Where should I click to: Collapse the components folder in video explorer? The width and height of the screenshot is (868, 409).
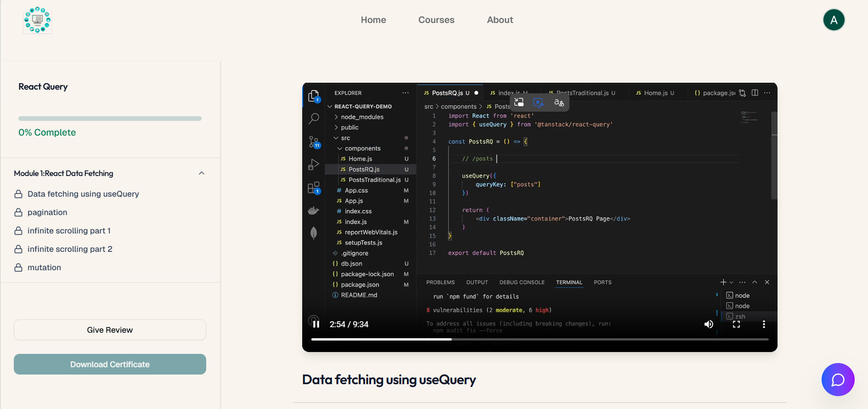340,149
